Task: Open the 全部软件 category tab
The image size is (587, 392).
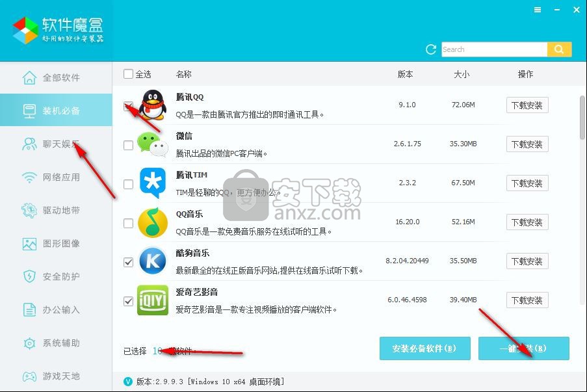Action: (x=56, y=78)
